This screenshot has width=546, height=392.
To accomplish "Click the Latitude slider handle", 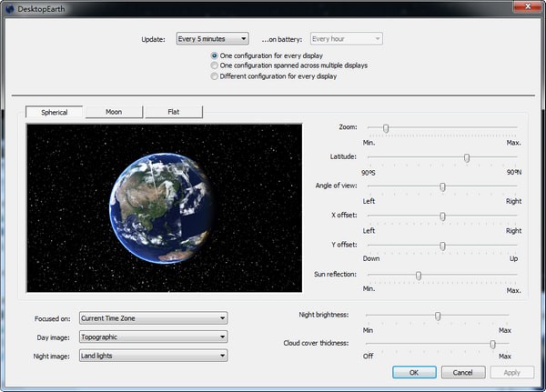I will [467, 157].
